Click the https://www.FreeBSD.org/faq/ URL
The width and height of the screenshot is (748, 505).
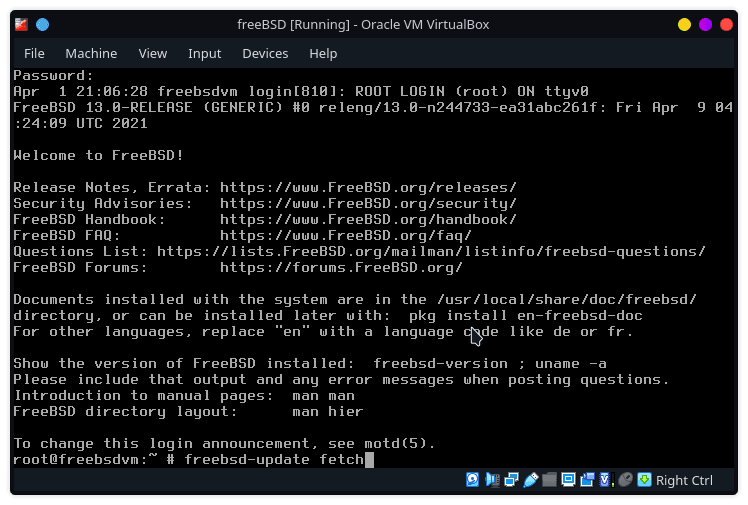coord(346,236)
